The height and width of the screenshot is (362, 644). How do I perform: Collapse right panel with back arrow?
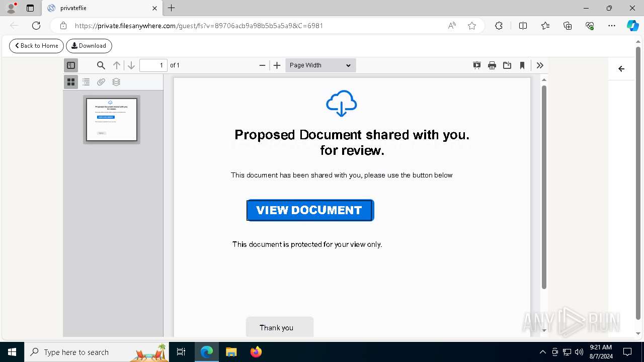tap(621, 69)
